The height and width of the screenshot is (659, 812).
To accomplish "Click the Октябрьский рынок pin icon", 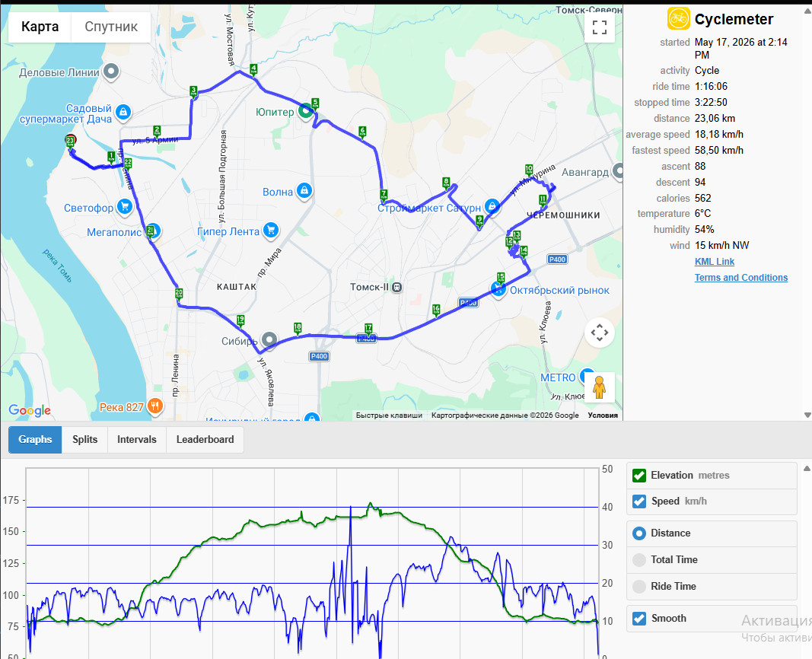I will click(x=498, y=289).
